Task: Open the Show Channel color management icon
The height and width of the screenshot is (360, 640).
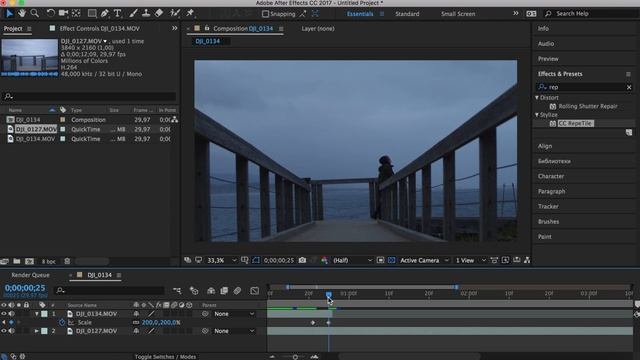Action: pos(324,260)
